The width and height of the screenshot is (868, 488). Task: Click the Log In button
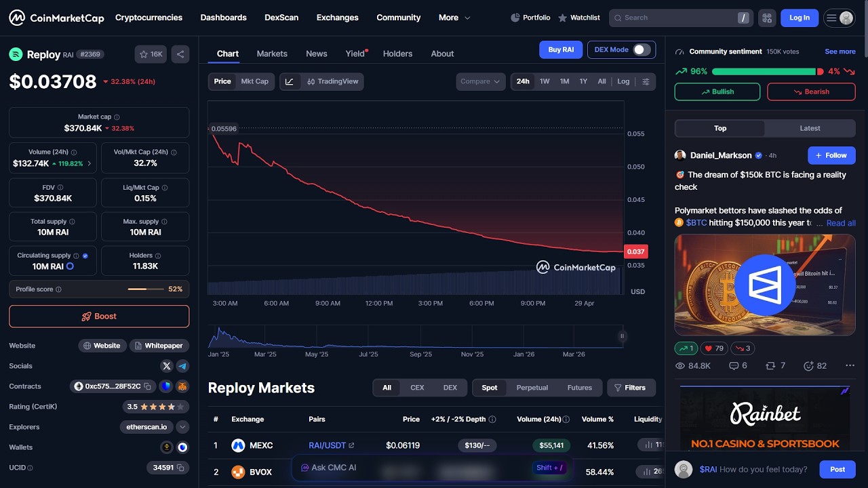800,18
